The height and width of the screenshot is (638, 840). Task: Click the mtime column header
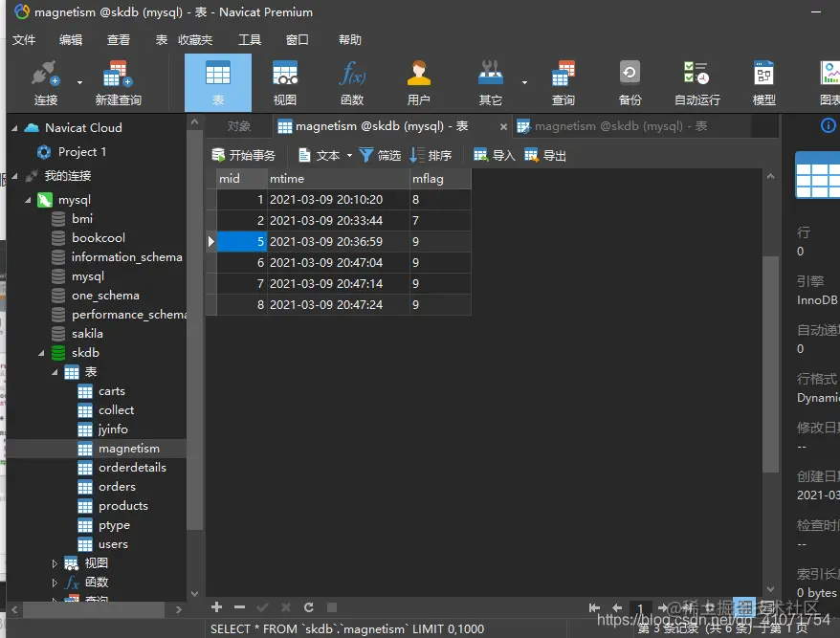pyautogui.click(x=339, y=179)
